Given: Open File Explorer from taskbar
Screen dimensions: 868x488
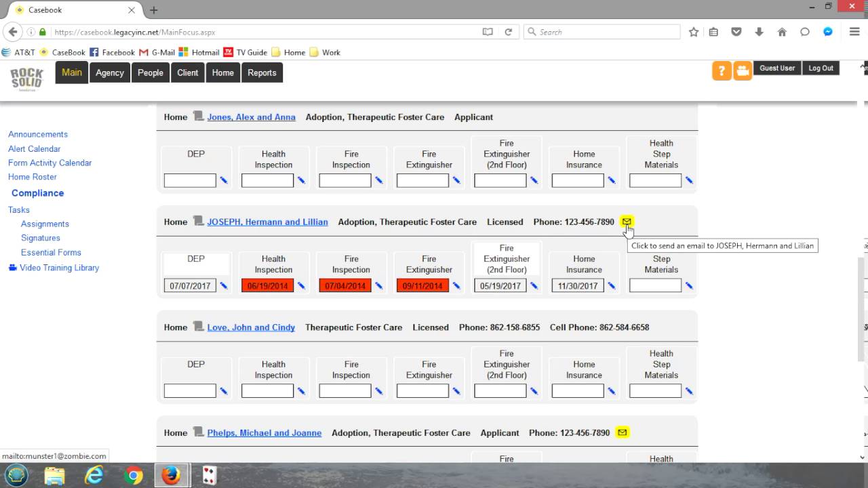Looking at the screenshot, I should pyautogui.click(x=54, y=476).
